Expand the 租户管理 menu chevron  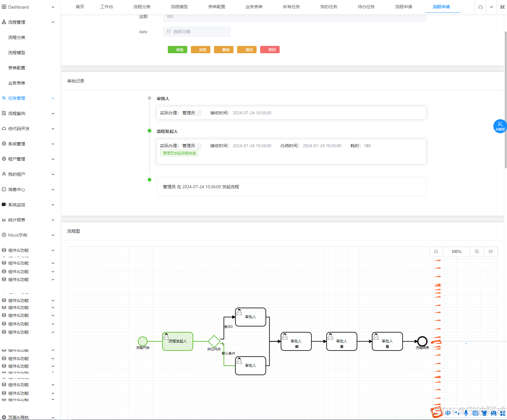coord(53,159)
